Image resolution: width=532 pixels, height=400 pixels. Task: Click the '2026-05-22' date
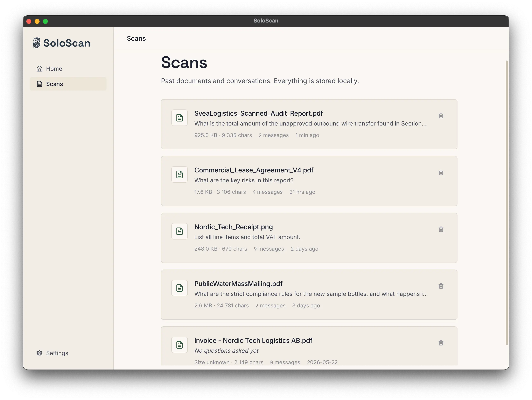tap(322, 362)
